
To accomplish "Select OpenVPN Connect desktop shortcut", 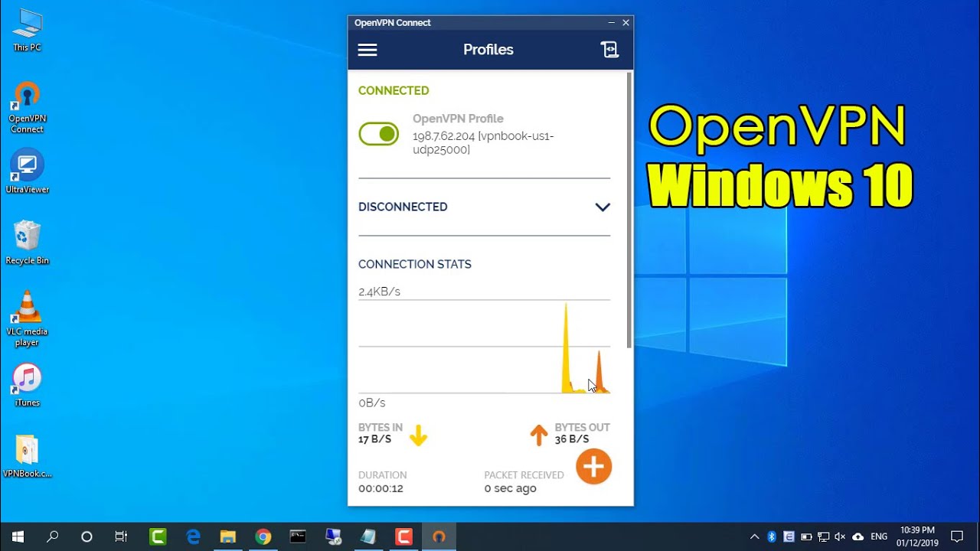I will coord(27,107).
